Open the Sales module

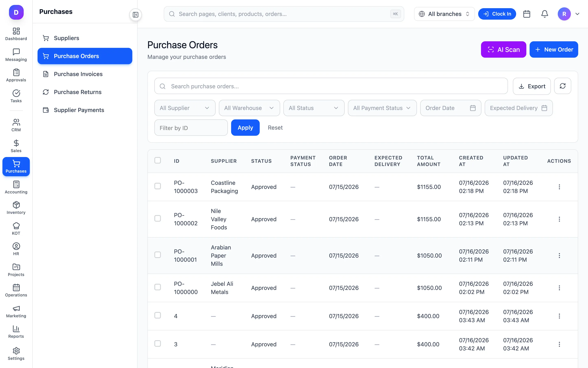16,146
